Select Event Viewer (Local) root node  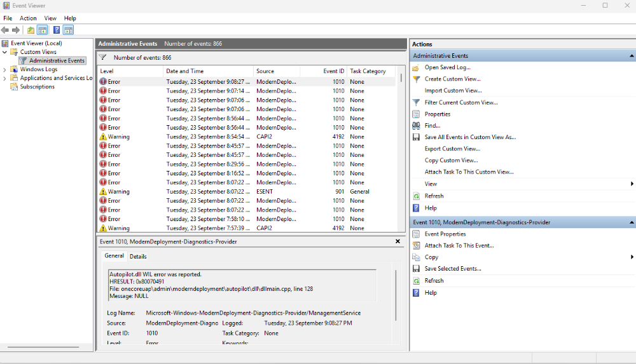[x=36, y=43]
